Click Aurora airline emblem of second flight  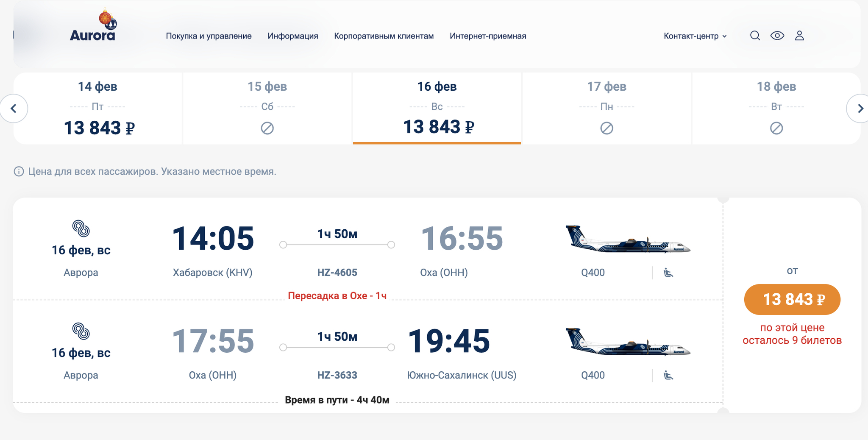click(81, 331)
